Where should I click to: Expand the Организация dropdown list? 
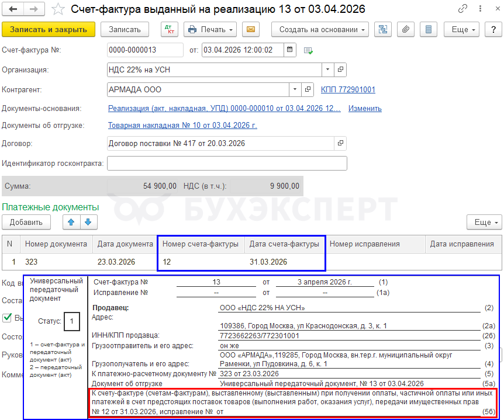click(328, 70)
